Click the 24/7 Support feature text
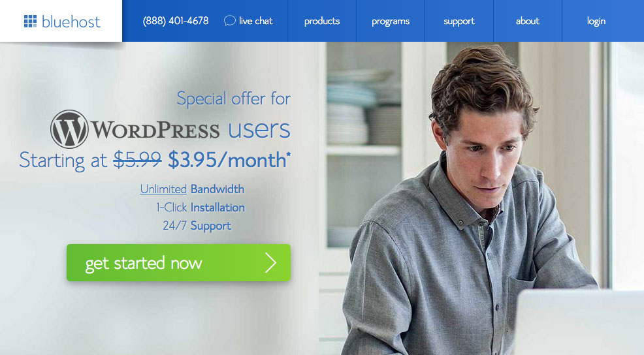The image size is (644, 355). click(x=197, y=226)
